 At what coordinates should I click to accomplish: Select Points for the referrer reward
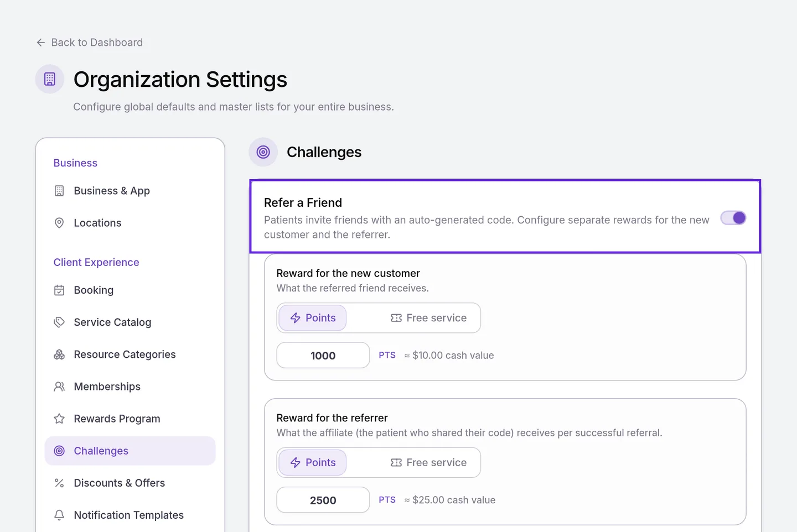click(313, 462)
